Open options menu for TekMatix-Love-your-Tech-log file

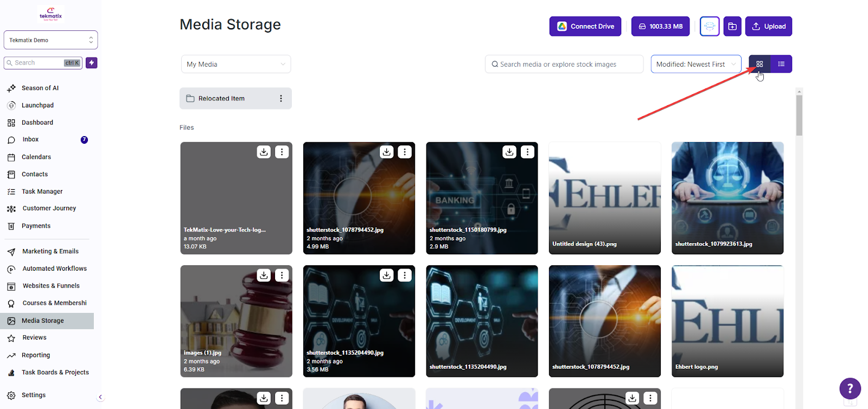pos(282,152)
